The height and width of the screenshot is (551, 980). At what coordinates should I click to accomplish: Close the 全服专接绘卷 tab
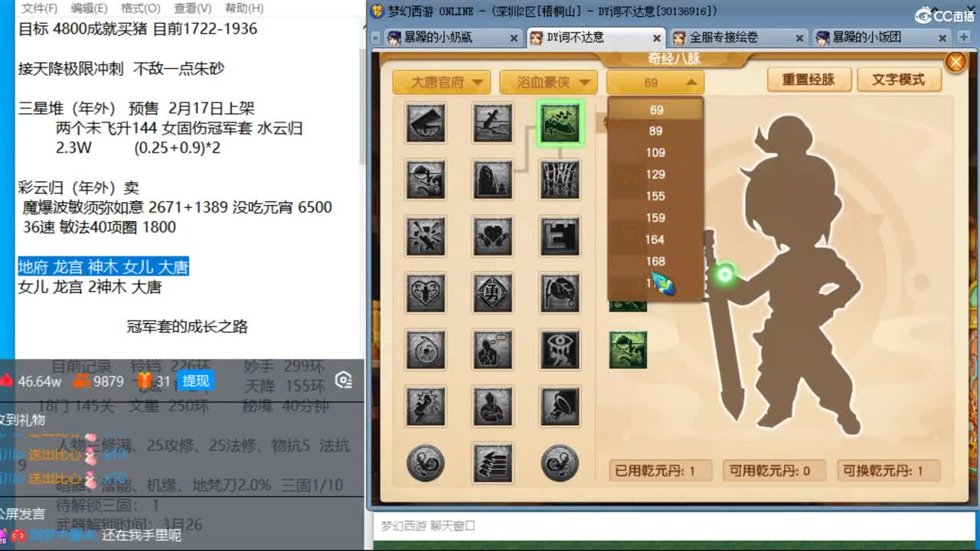[800, 37]
